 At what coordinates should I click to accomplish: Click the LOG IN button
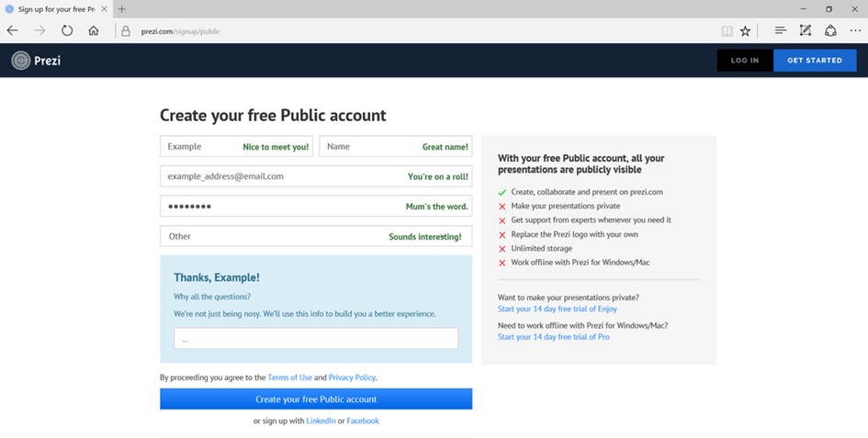[744, 61]
